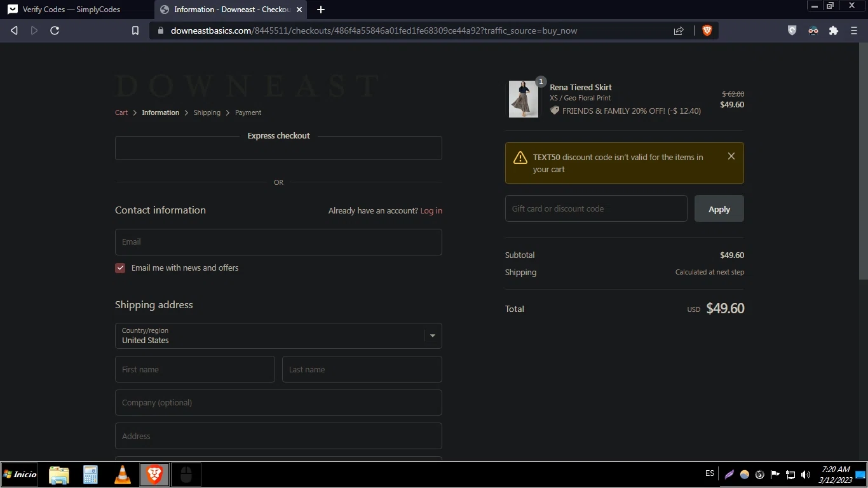Click the page vertical scrollbar
Viewport: 868px width, 488px height.
[863, 162]
